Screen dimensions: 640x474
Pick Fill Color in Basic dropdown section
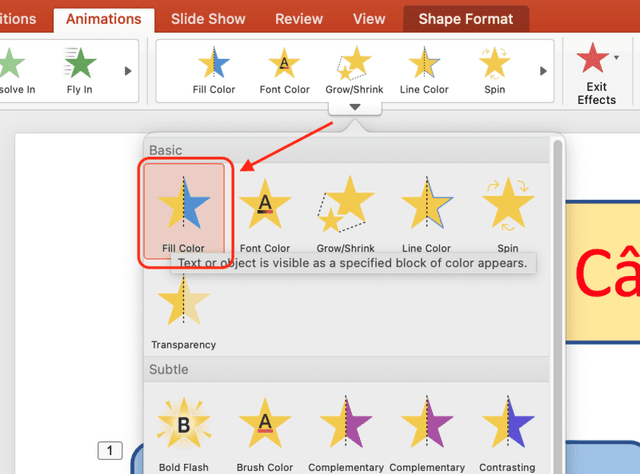click(x=184, y=211)
